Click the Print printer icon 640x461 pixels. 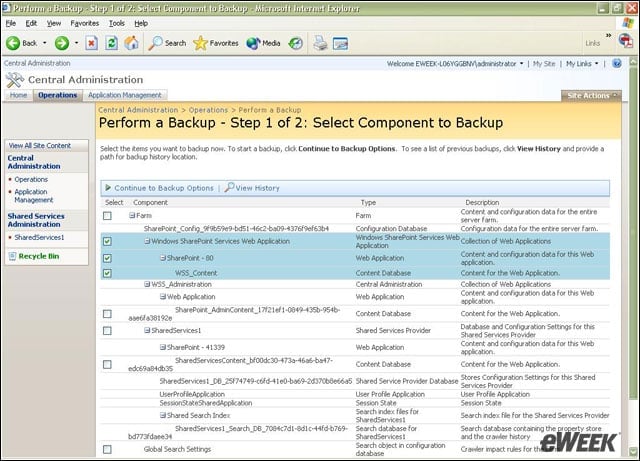tap(320, 43)
